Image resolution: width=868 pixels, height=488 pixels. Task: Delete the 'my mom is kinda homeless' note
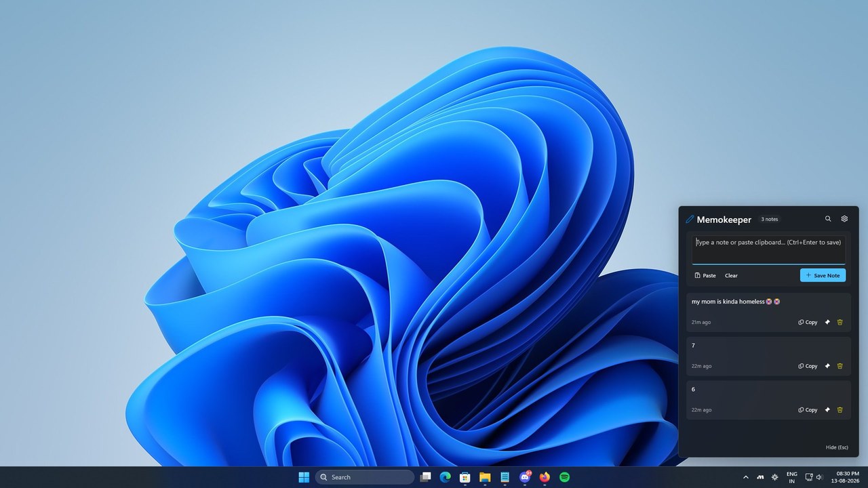pos(840,322)
